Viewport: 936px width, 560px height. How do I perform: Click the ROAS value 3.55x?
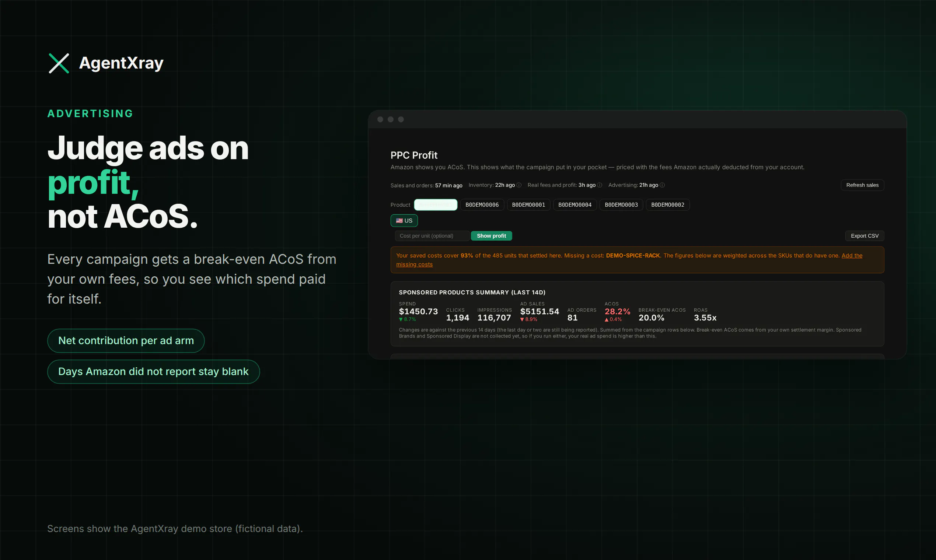pos(705,318)
